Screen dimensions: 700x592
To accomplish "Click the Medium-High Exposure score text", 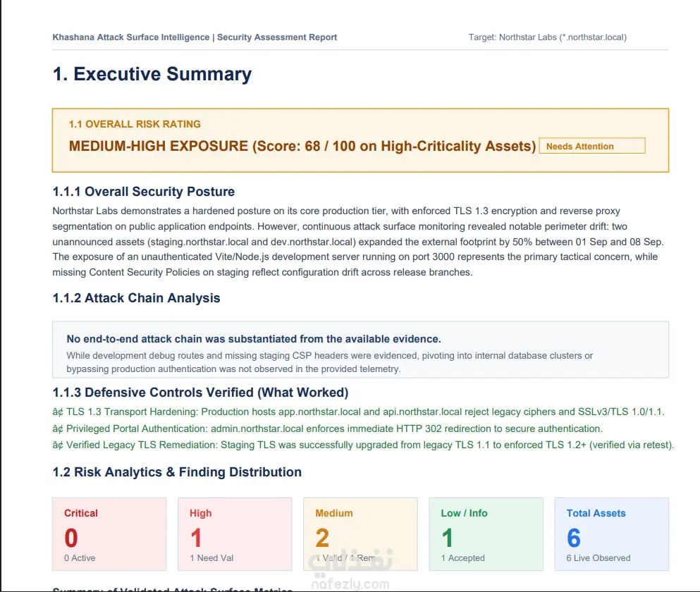I will point(302,146).
